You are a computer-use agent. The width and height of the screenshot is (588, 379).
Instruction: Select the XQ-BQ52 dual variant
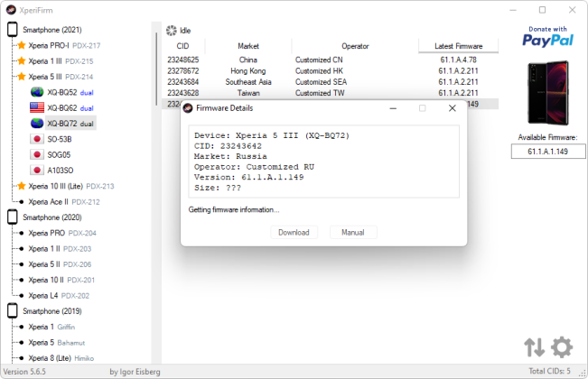coord(70,92)
